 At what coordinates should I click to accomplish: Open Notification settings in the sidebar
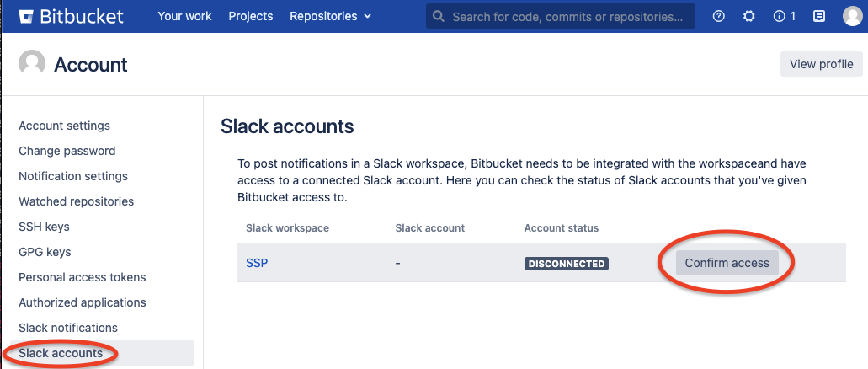click(x=73, y=176)
